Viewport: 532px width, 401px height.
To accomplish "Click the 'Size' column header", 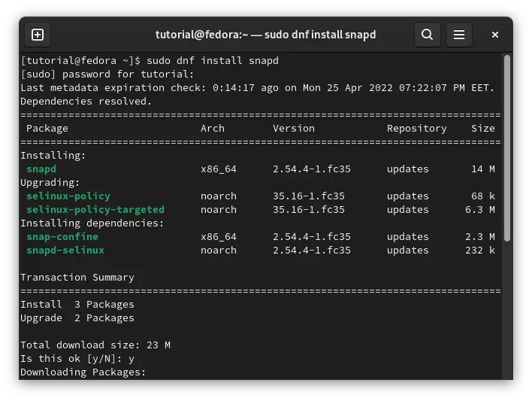I will pos(483,129).
